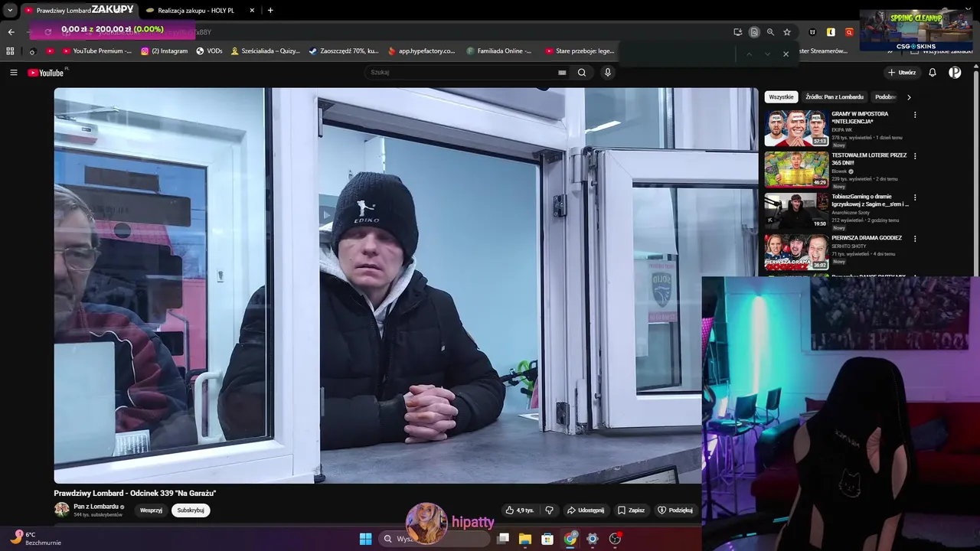This screenshot has height=551, width=980.
Task: Start voice search with microphone icon
Action: click(608, 73)
